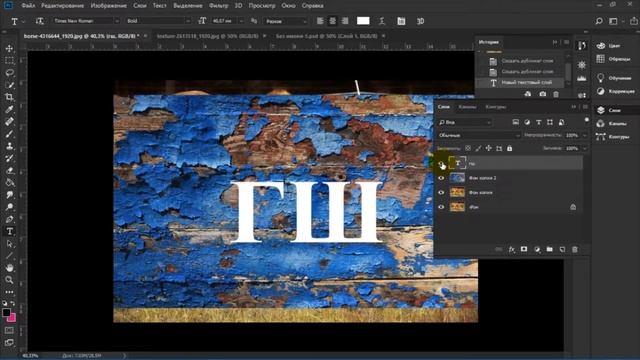Select the Lasso tool

pos(9,73)
